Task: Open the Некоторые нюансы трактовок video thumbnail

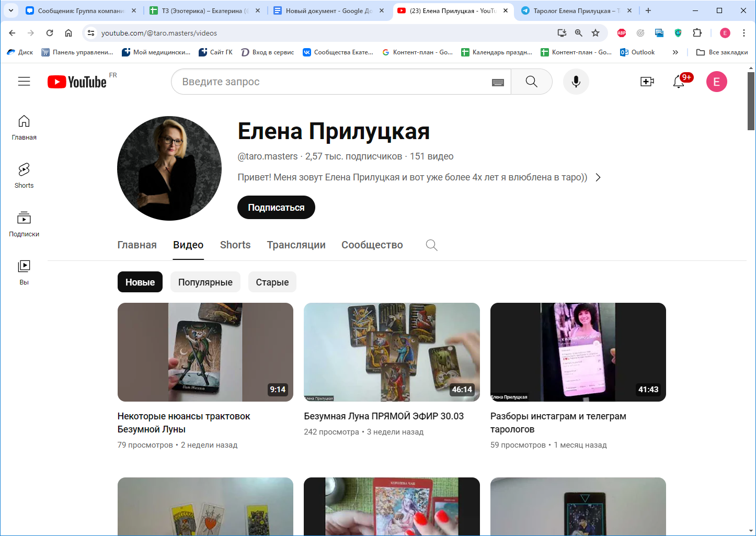Action: 205,352
